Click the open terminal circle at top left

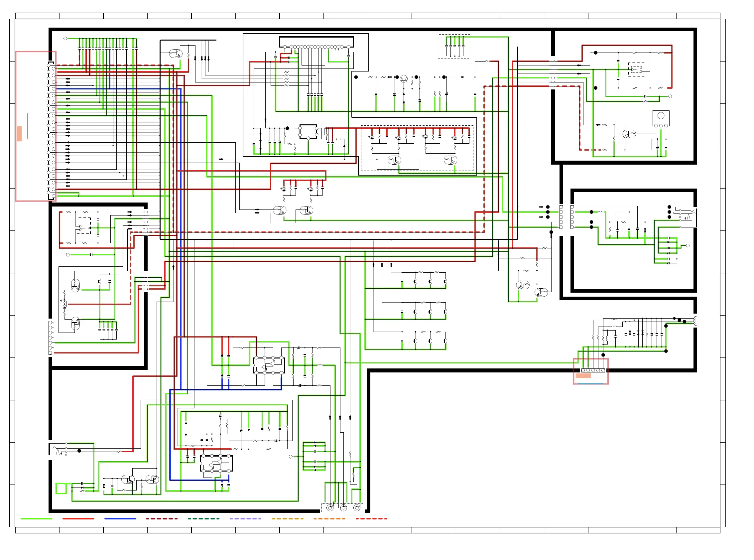tap(65, 39)
